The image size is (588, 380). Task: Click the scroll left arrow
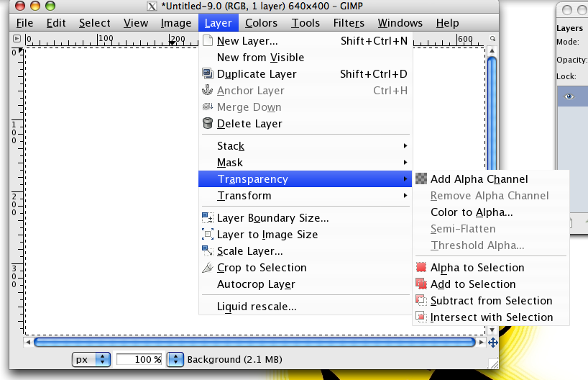pyautogui.click(x=28, y=342)
